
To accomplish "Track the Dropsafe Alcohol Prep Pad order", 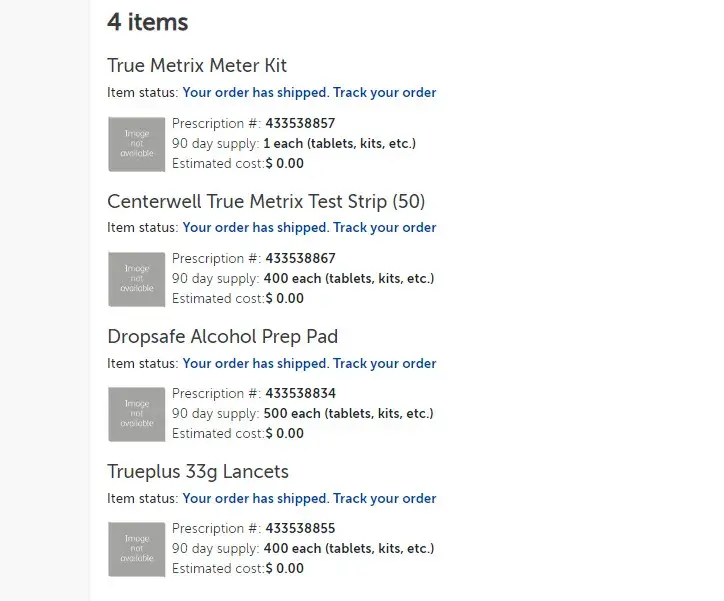I will point(384,363).
